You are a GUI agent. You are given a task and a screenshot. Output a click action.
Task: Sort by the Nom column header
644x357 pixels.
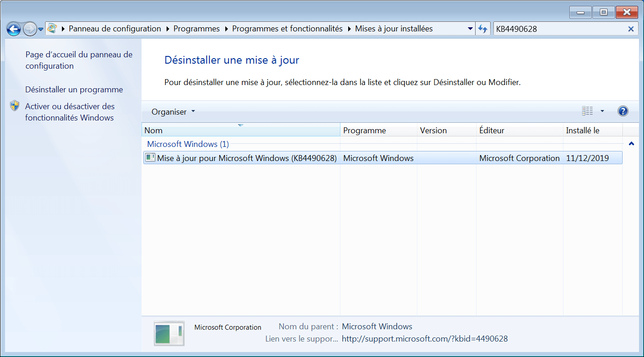(x=241, y=130)
